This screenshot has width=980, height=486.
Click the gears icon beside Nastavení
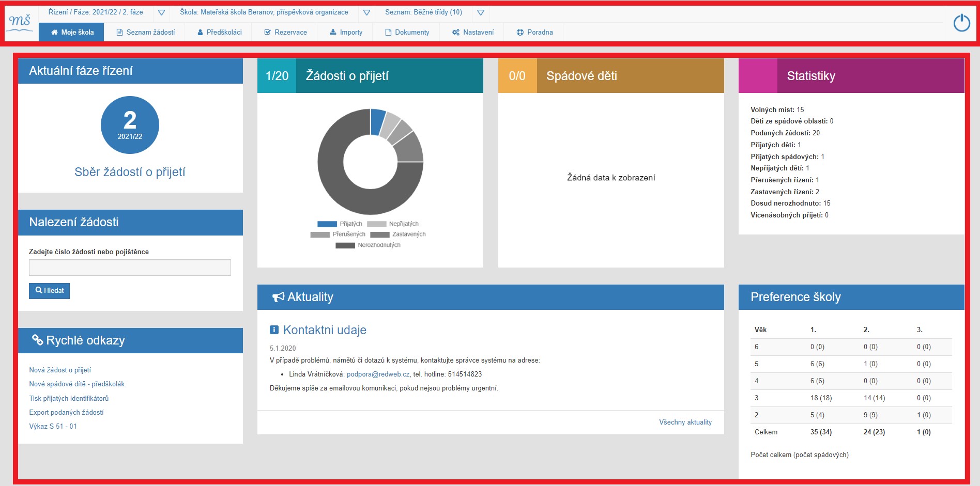[x=455, y=32]
